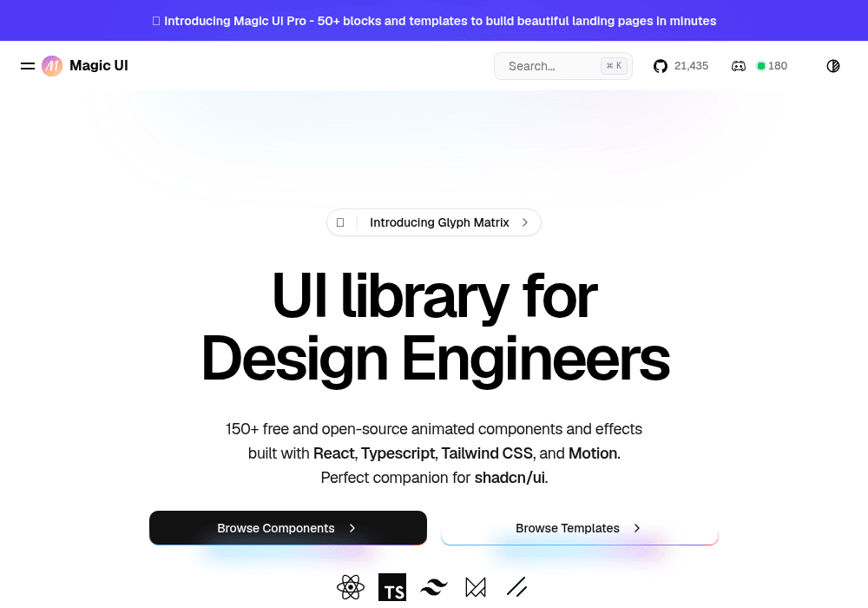Click the Introducing Glyph Matrix pill
This screenshot has height=608, width=868.
433,222
